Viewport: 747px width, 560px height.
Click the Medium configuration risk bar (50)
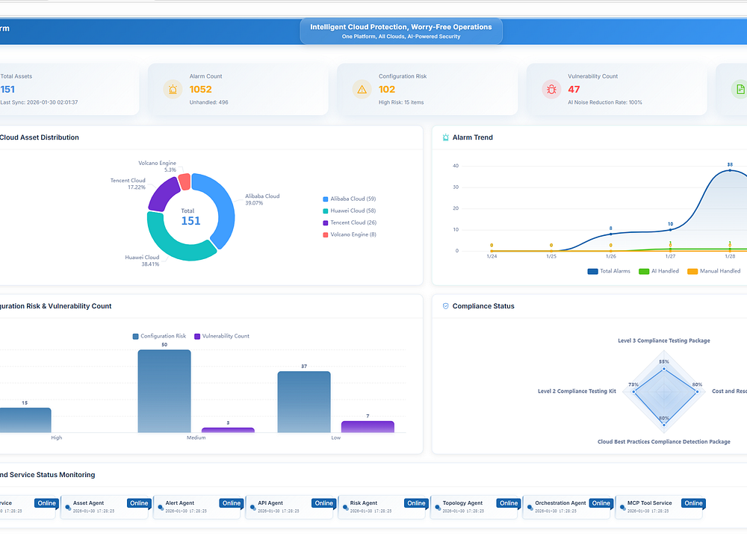[164, 391]
